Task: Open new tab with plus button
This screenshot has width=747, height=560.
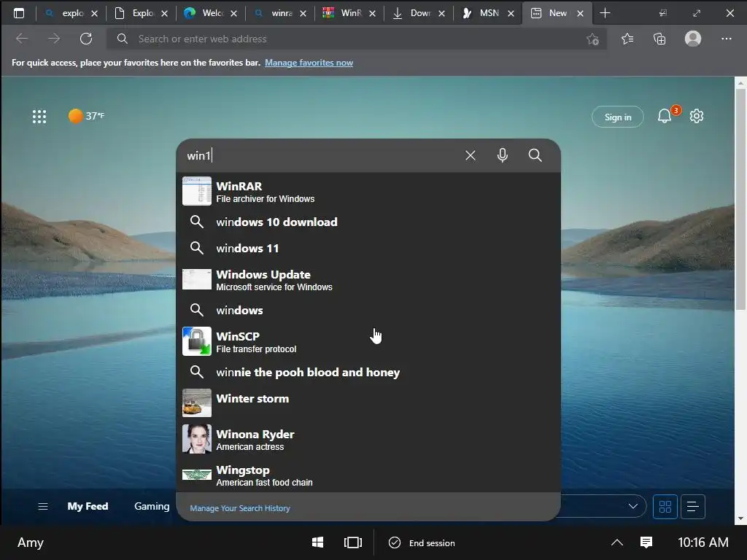Action: click(x=605, y=13)
